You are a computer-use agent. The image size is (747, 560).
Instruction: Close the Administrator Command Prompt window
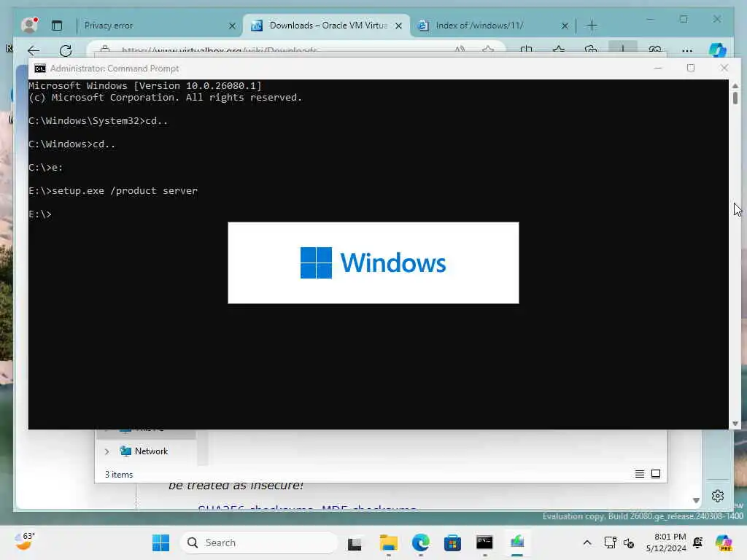724,68
